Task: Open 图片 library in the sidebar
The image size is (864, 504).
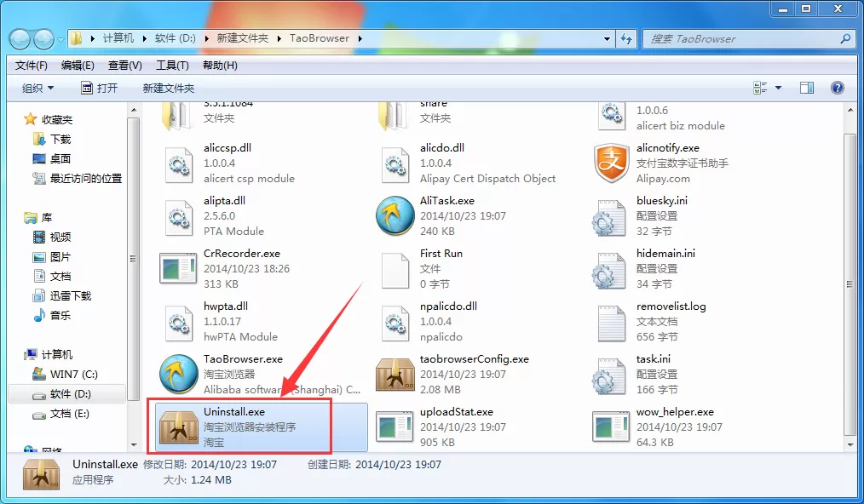Action: [x=60, y=256]
